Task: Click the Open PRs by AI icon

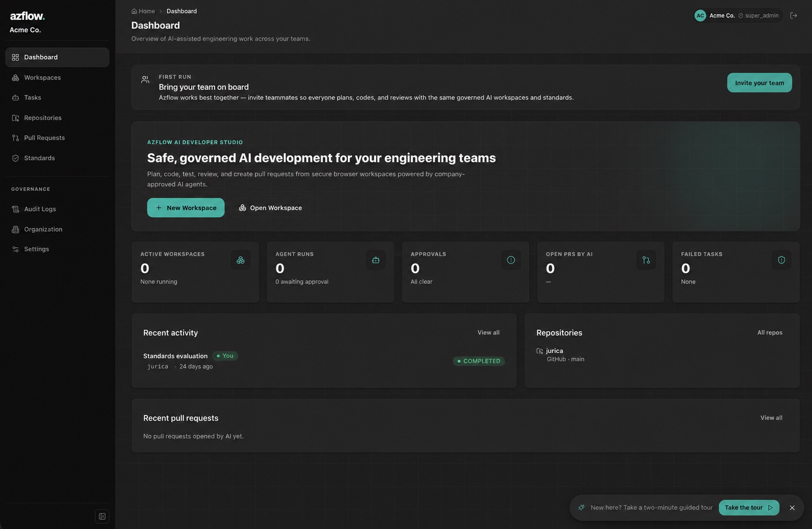Action: 646,260
